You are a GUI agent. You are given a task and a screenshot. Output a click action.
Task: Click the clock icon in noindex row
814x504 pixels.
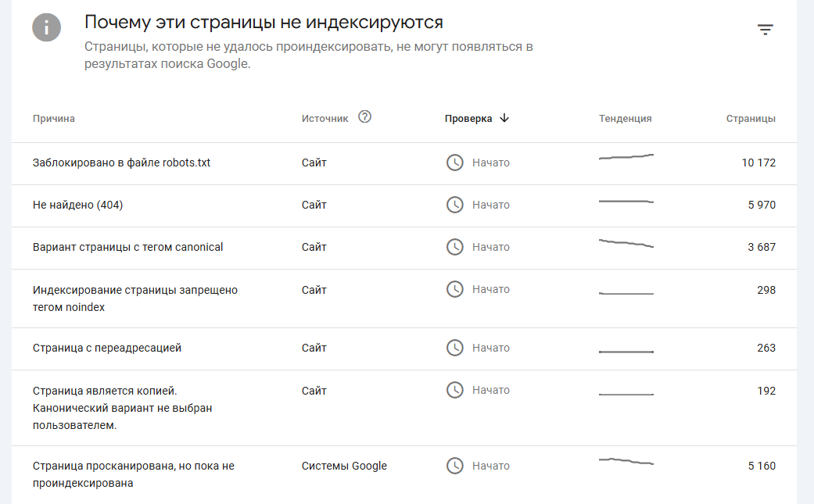coord(455,289)
